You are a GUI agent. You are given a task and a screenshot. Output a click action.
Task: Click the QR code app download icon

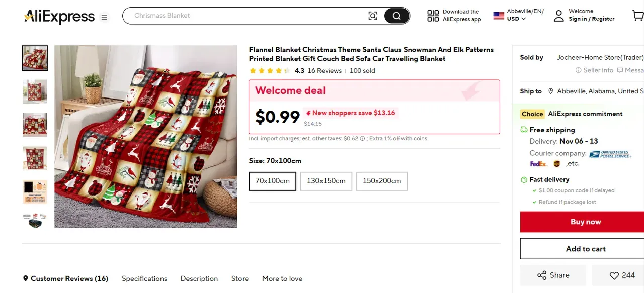click(x=433, y=16)
